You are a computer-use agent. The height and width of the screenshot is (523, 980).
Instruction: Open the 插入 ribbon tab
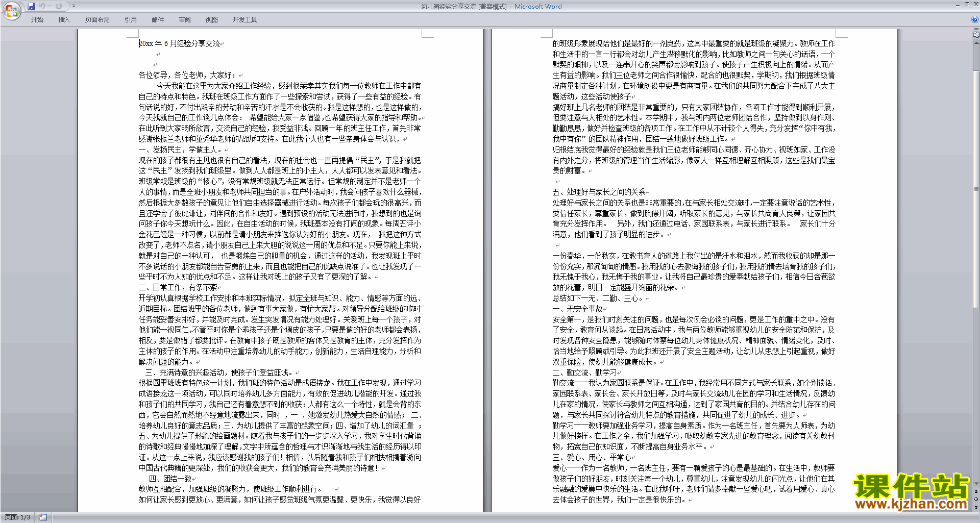pyautogui.click(x=64, y=19)
